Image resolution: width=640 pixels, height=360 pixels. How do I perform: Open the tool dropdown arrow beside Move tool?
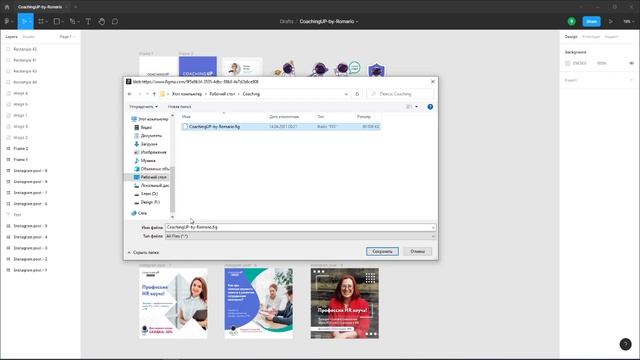[30, 22]
